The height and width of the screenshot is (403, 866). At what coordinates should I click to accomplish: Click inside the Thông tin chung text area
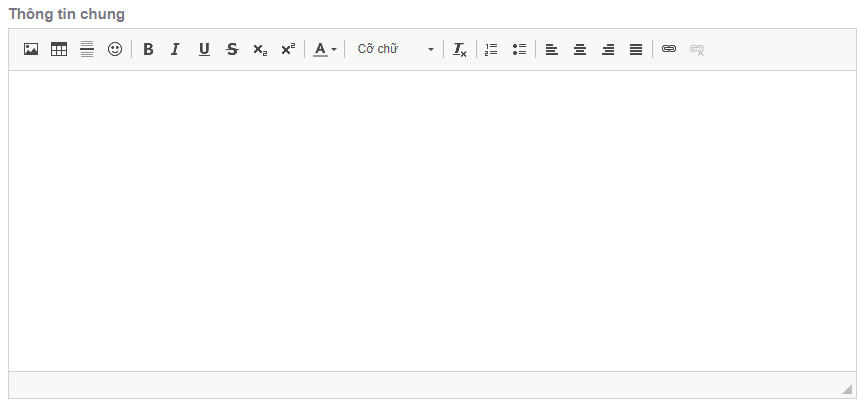(432, 221)
